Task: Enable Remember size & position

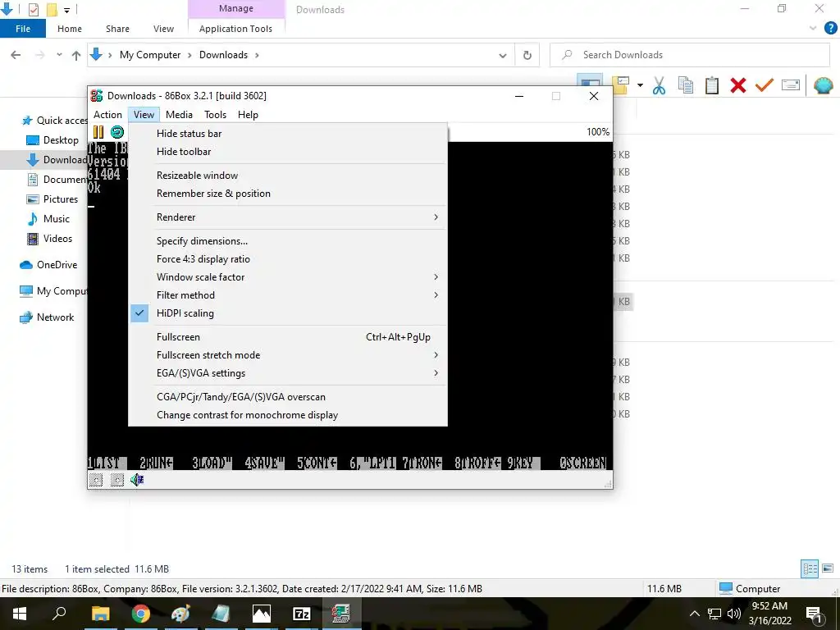Action: [x=288, y=194]
